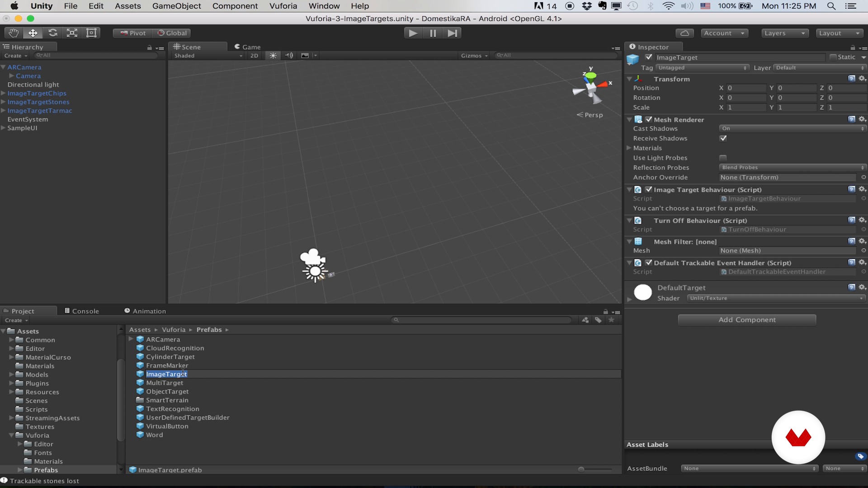Open the Vuforia menu

pos(283,6)
